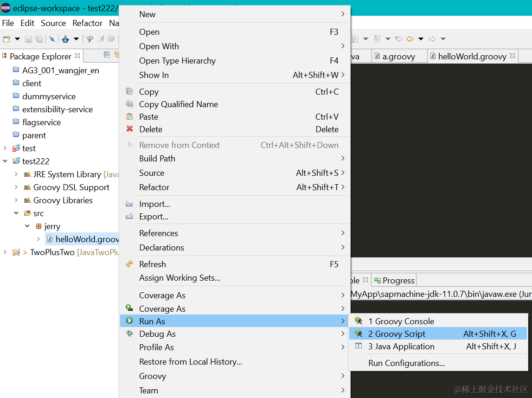
Task: Switch to the a.groovy editor tab
Action: coord(399,56)
